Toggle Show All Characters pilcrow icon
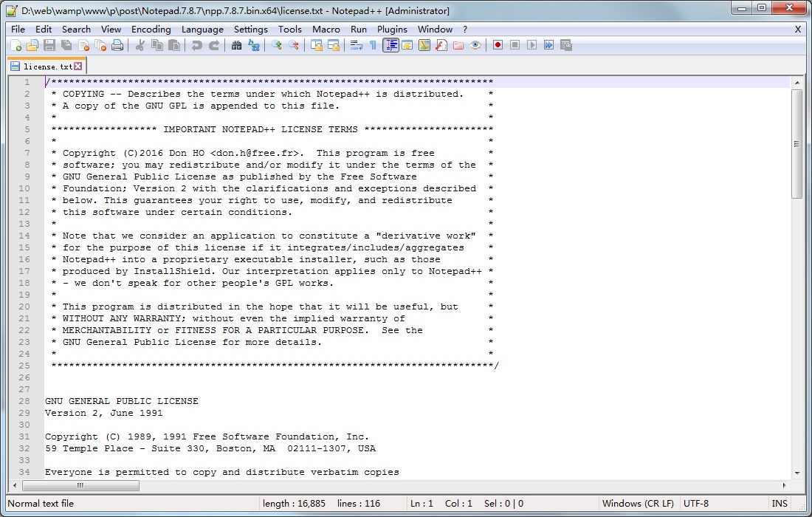 [x=373, y=46]
